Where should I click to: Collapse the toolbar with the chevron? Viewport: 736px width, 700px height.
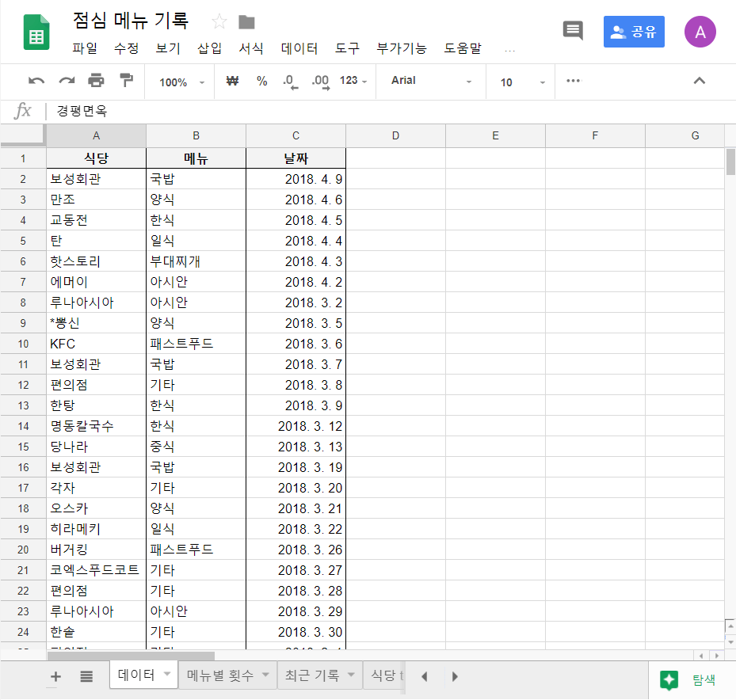[x=699, y=81]
